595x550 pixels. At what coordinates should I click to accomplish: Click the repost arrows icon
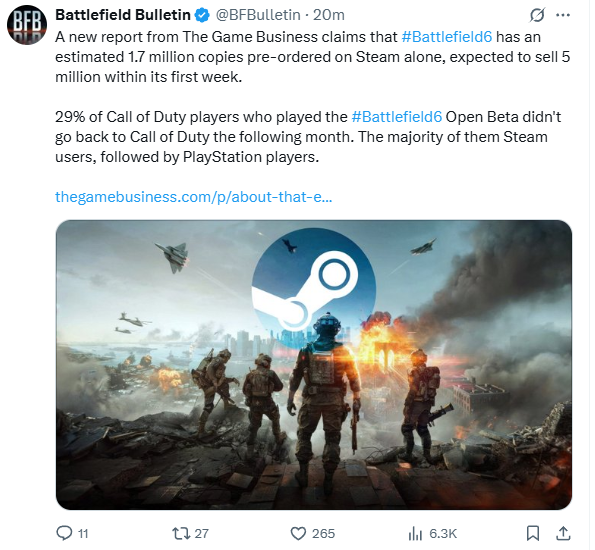pyautogui.click(x=181, y=533)
